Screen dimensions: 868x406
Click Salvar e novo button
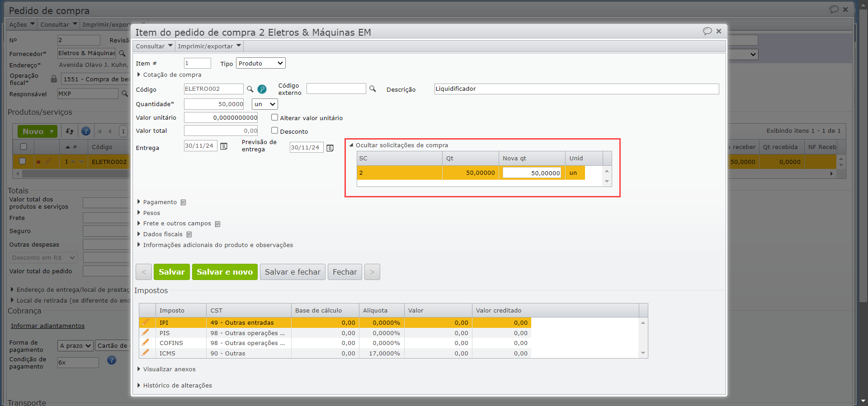225,272
